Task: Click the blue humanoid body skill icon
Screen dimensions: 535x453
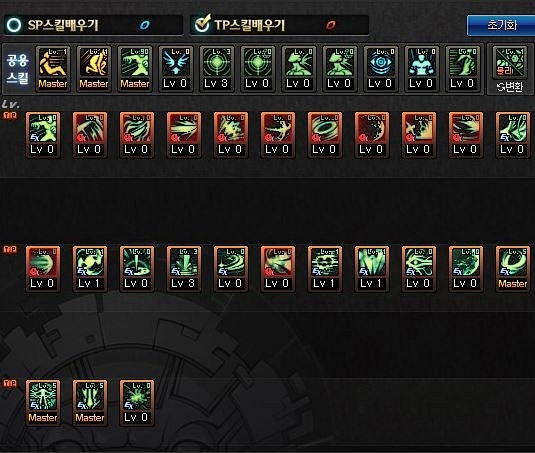Action: point(421,69)
